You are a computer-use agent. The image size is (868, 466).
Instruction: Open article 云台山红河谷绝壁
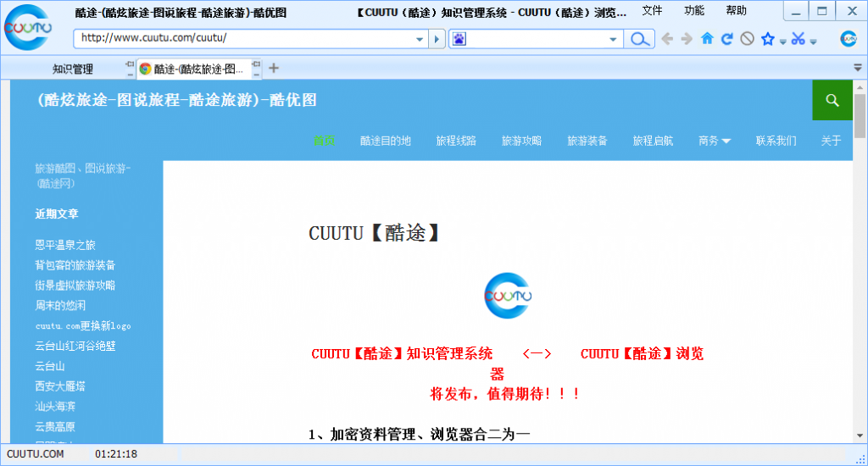[x=75, y=346]
